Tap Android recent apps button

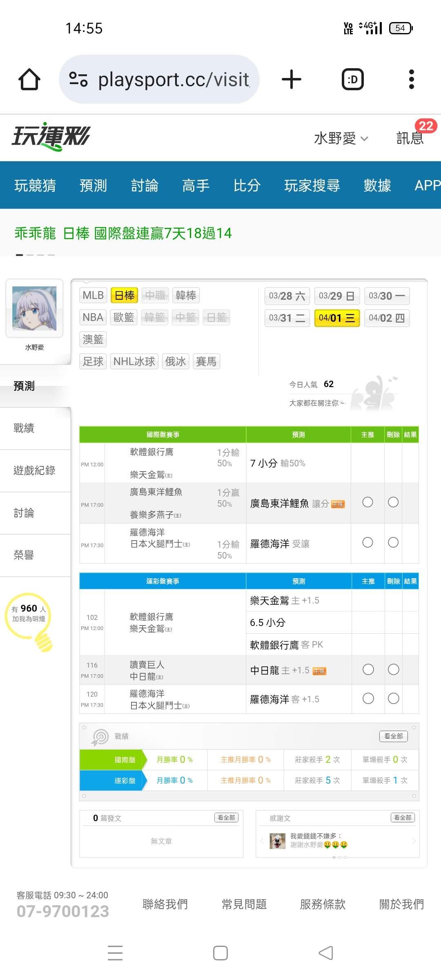(x=115, y=953)
